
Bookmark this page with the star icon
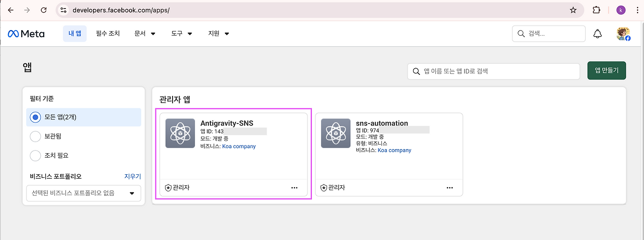coord(573,10)
